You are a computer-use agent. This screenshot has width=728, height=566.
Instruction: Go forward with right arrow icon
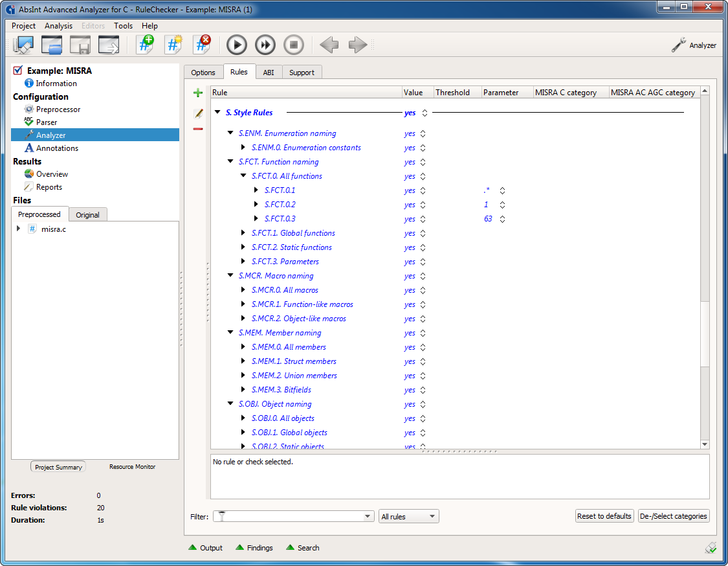pyautogui.click(x=357, y=45)
